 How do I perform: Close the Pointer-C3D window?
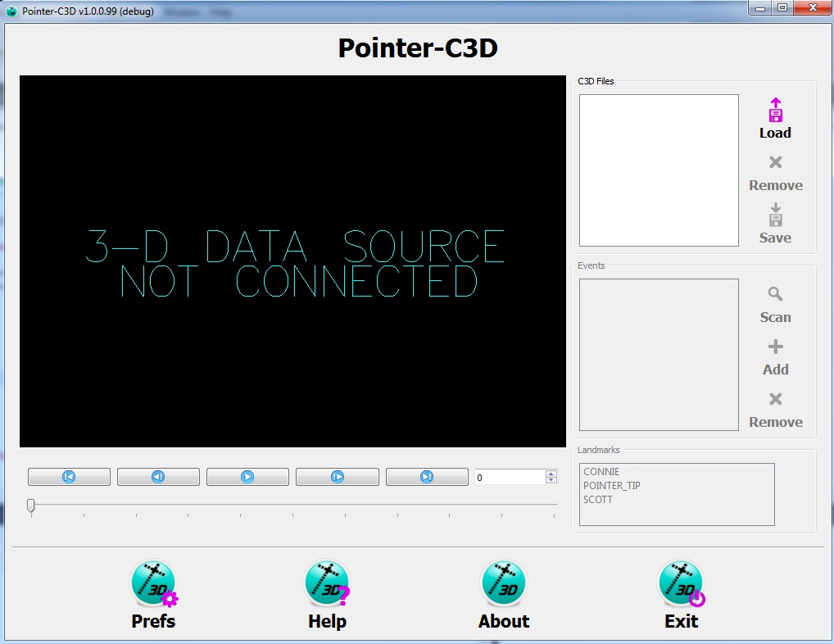(x=813, y=8)
